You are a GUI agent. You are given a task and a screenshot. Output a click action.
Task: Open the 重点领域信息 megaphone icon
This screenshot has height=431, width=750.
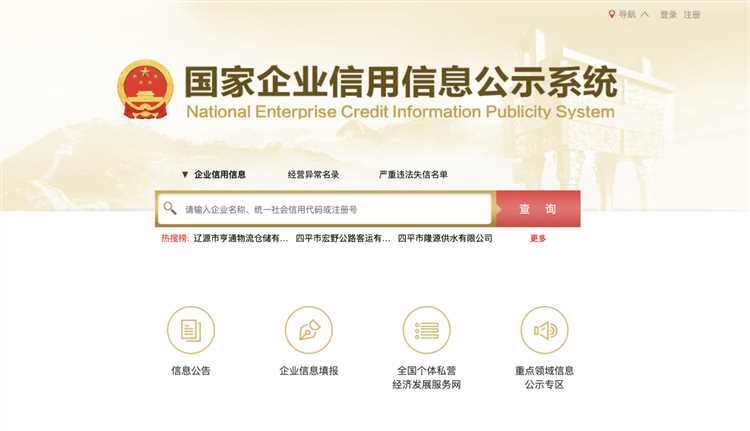pyautogui.click(x=544, y=330)
